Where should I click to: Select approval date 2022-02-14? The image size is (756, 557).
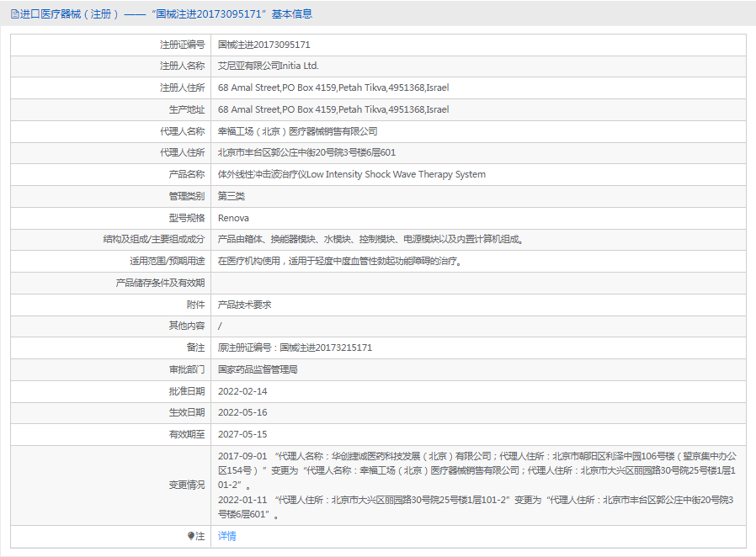pos(242,391)
